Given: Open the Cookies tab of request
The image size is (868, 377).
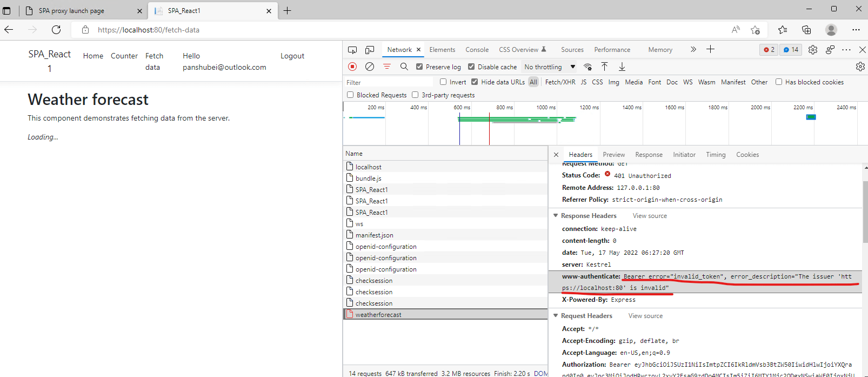Looking at the screenshot, I should point(747,155).
